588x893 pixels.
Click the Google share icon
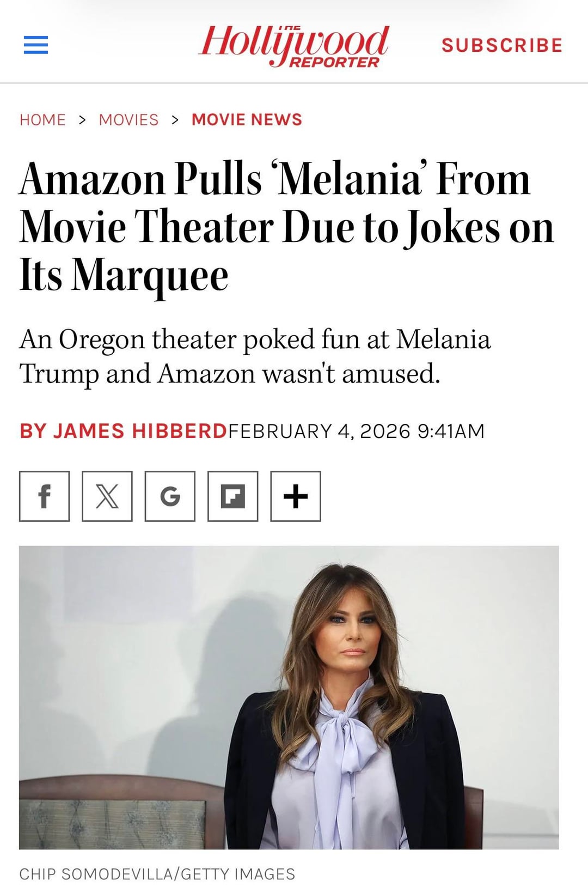tap(170, 496)
